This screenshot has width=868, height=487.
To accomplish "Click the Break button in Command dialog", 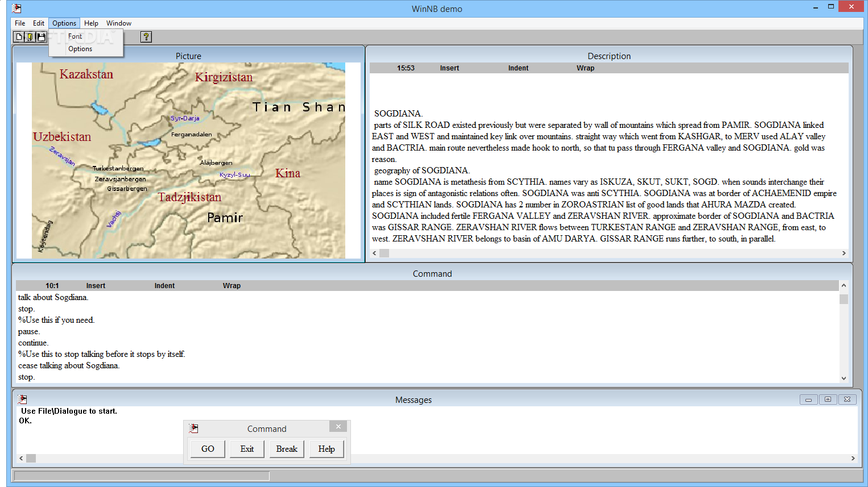I will (x=287, y=449).
